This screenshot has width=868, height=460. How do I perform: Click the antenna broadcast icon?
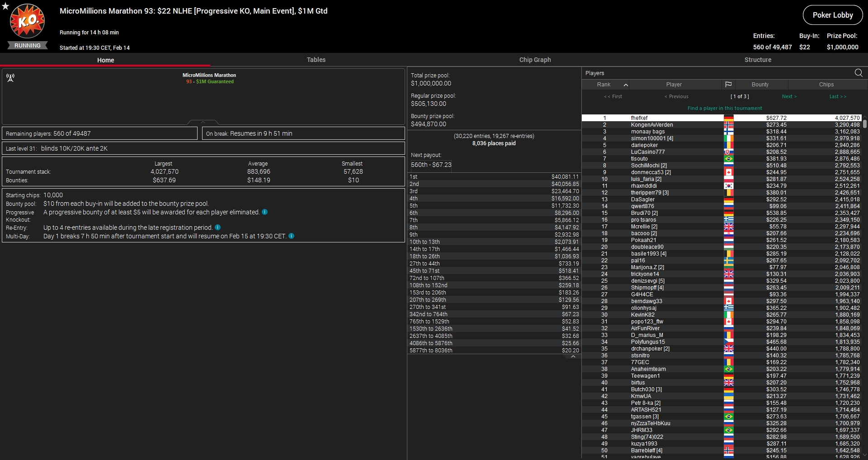pos(10,78)
